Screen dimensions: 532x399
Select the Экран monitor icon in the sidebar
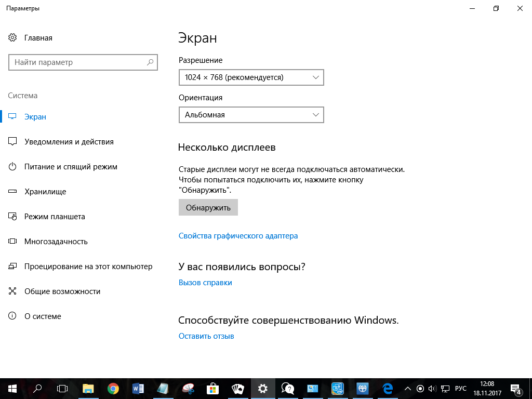(12, 117)
